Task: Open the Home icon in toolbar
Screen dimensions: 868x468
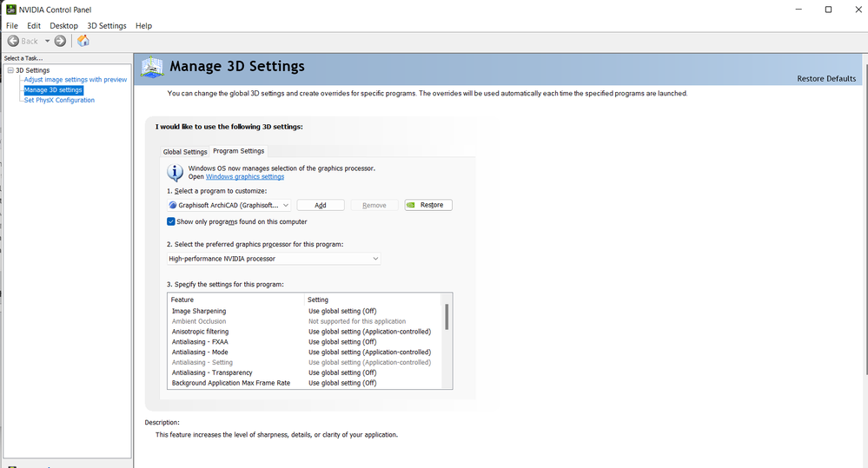Action: (x=83, y=41)
